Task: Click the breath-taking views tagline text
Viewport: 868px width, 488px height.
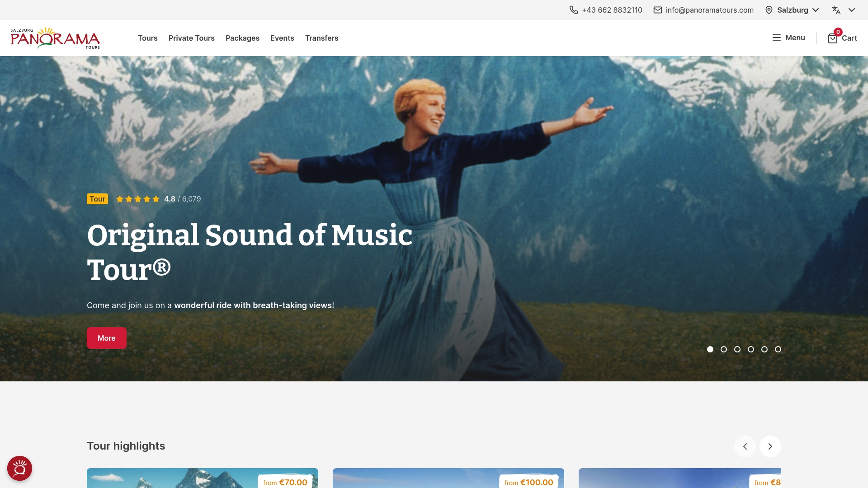Action: (x=210, y=305)
